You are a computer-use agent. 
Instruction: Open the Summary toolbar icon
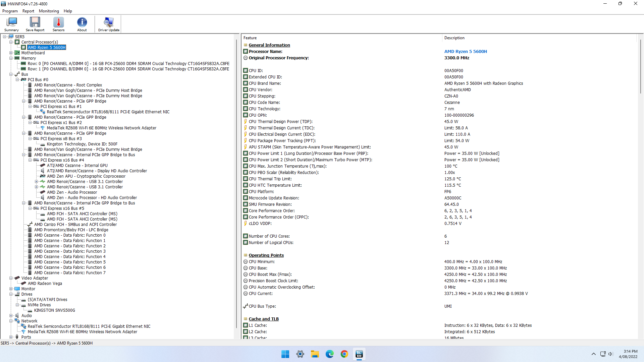tap(11, 24)
